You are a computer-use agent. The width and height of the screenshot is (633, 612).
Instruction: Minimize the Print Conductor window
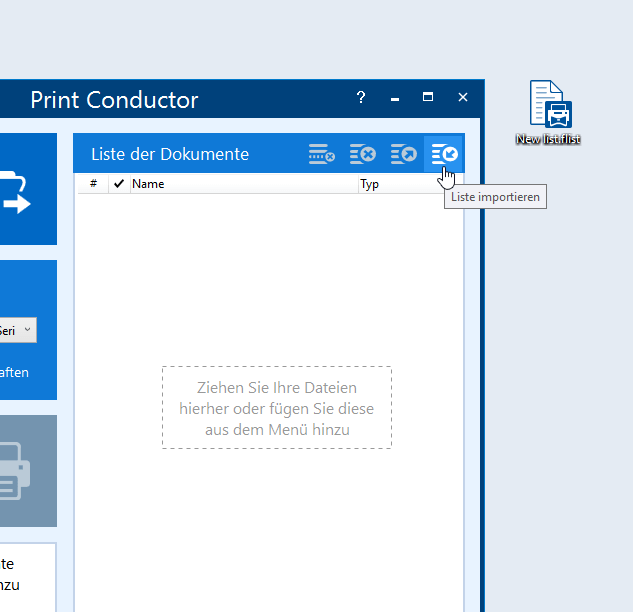tap(395, 97)
